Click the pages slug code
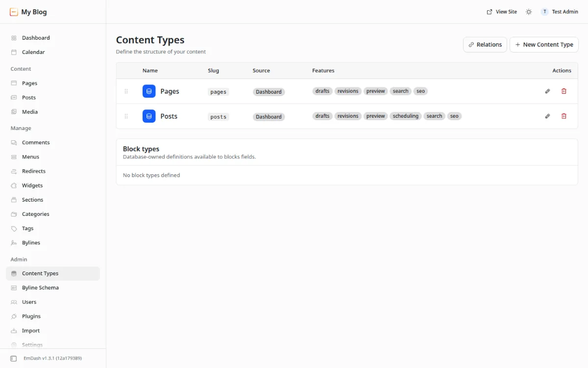588x368 pixels. click(x=218, y=92)
